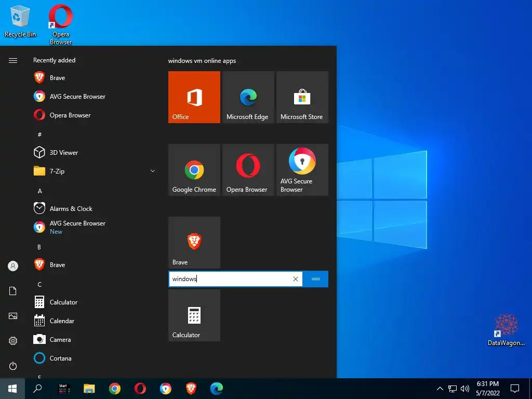
Task: Open the AVG Secure Browser tile
Action: click(302, 170)
